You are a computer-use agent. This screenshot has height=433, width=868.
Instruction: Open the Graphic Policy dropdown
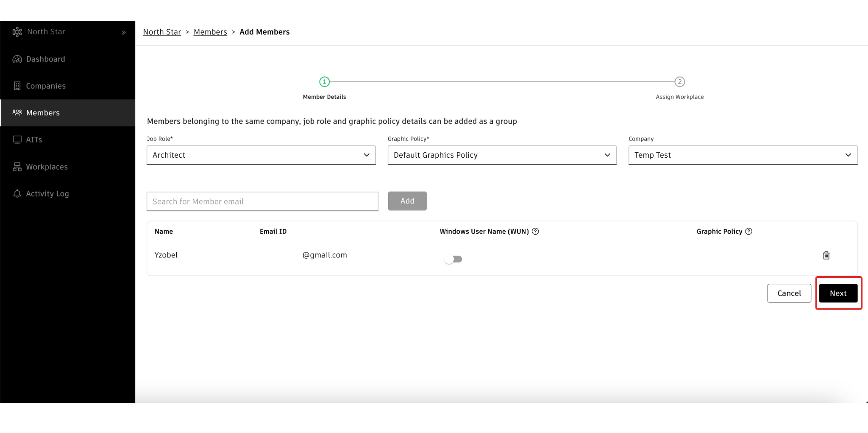pos(502,155)
